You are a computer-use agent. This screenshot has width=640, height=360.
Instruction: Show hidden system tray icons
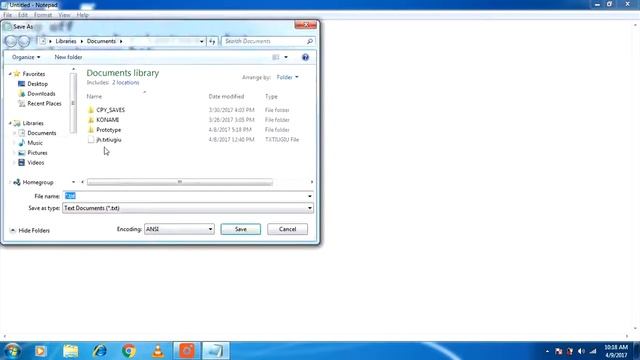tap(547, 351)
